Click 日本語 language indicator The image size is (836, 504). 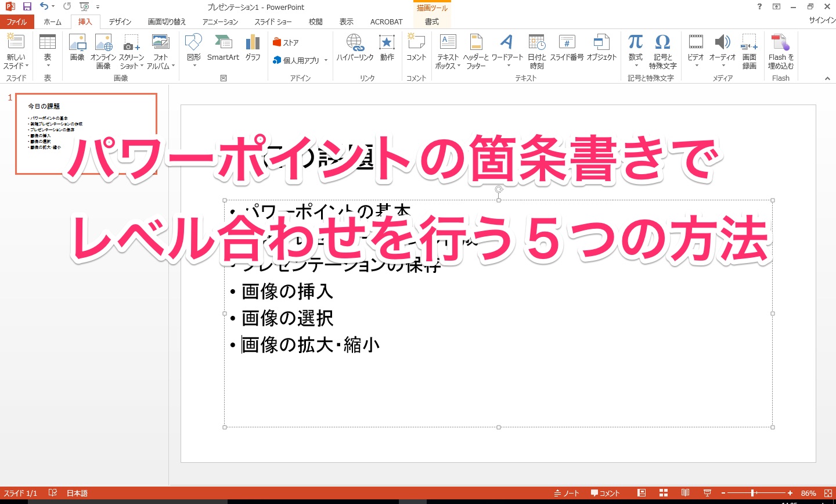[77, 493]
